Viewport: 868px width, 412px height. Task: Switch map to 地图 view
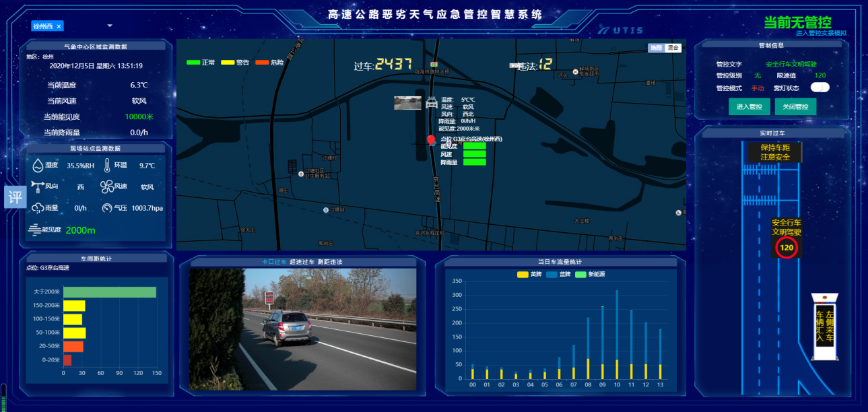tap(656, 48)
